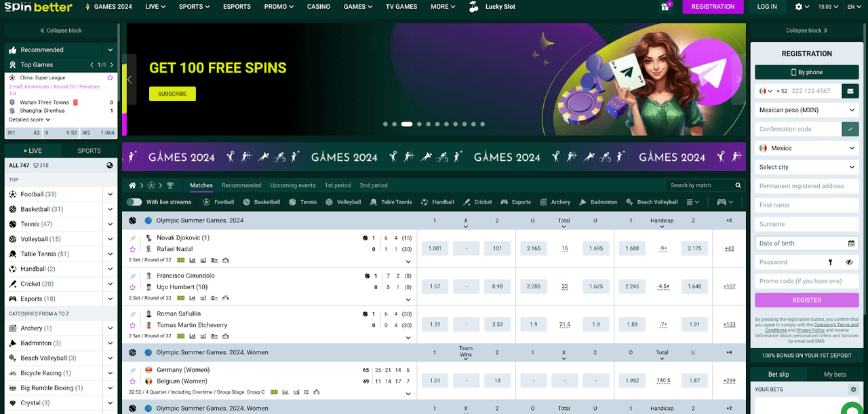Pin the Djokovic vs Nadal match
Screen dimensions: 868x414
[133, 238]
